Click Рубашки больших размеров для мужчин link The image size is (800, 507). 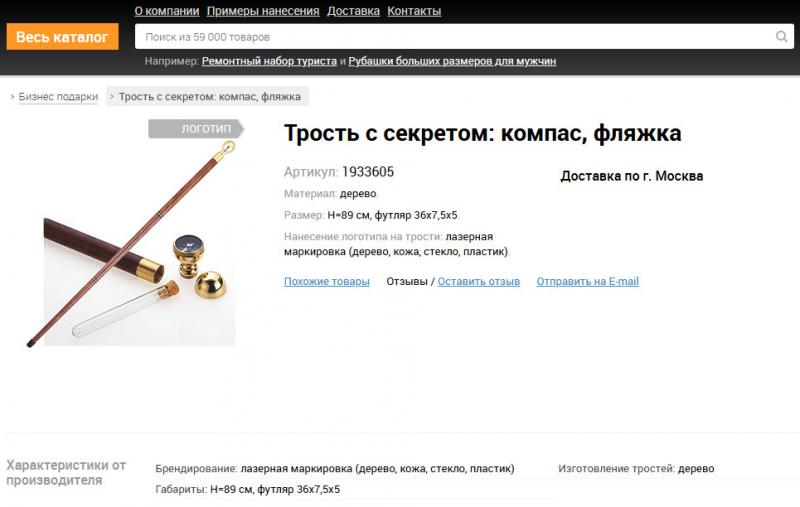[x=452, y=61]
